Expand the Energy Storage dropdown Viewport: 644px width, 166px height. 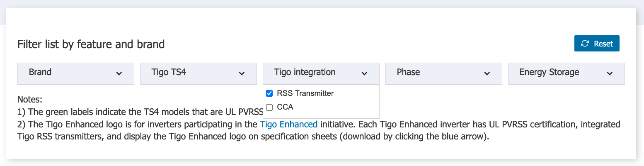point(567,73)
